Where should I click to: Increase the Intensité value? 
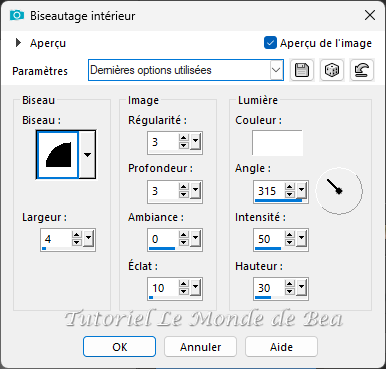pyautogui.click(x=290, y=235)
